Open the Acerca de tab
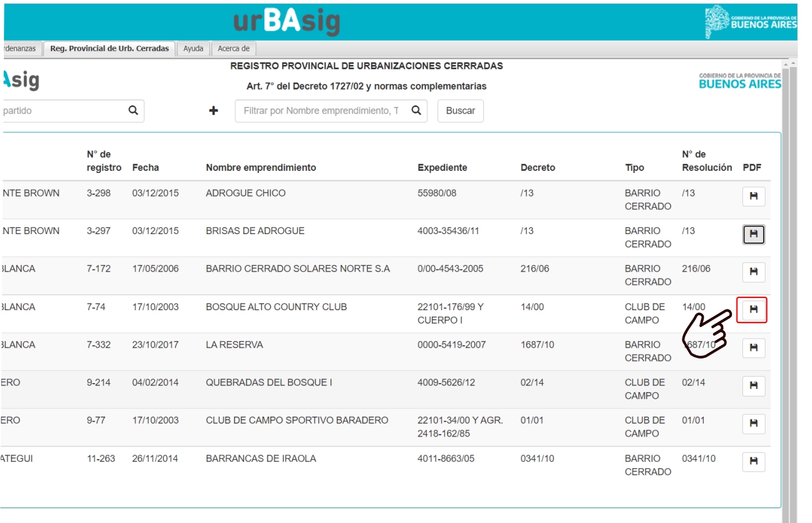812x523 pixels. [233, 49]
